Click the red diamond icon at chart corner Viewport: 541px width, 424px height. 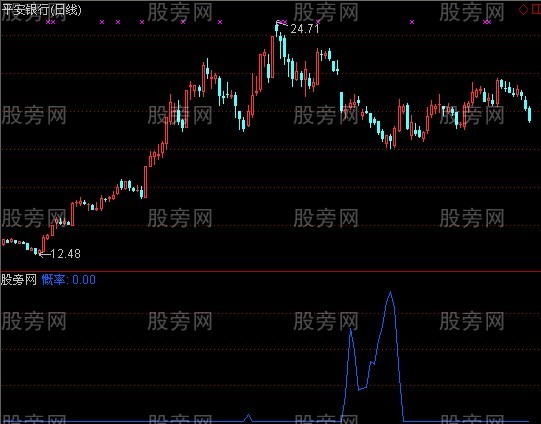pos(523,10)
